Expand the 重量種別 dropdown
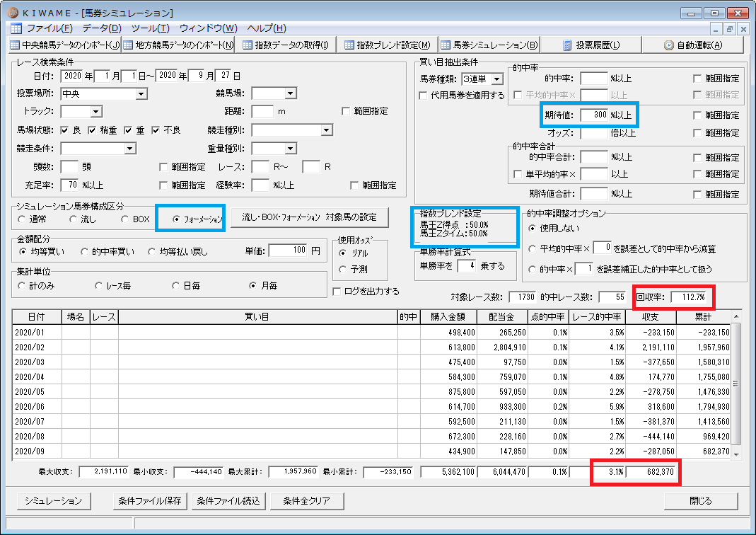 (290, 148)
